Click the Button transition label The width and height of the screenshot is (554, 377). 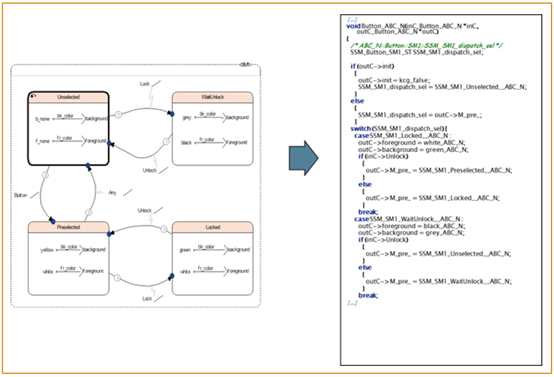click(x=20, y=195)
